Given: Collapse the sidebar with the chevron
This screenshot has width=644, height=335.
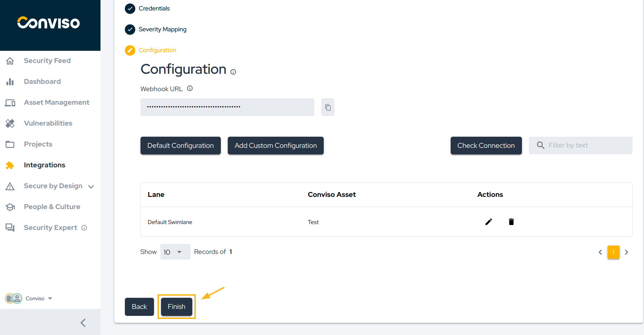Looking at the screenshot, I should 83,322.
